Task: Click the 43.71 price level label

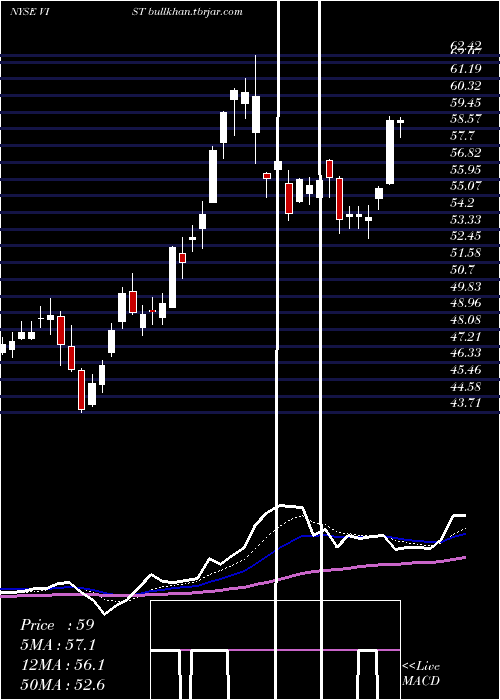Action: [466, 404]
